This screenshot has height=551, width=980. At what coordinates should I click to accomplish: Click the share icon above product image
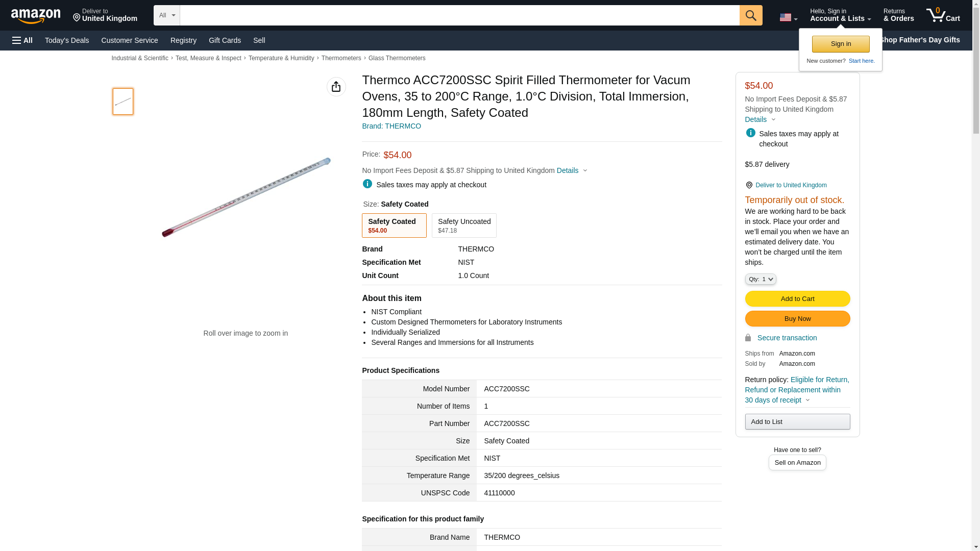[x=336, y=87]
